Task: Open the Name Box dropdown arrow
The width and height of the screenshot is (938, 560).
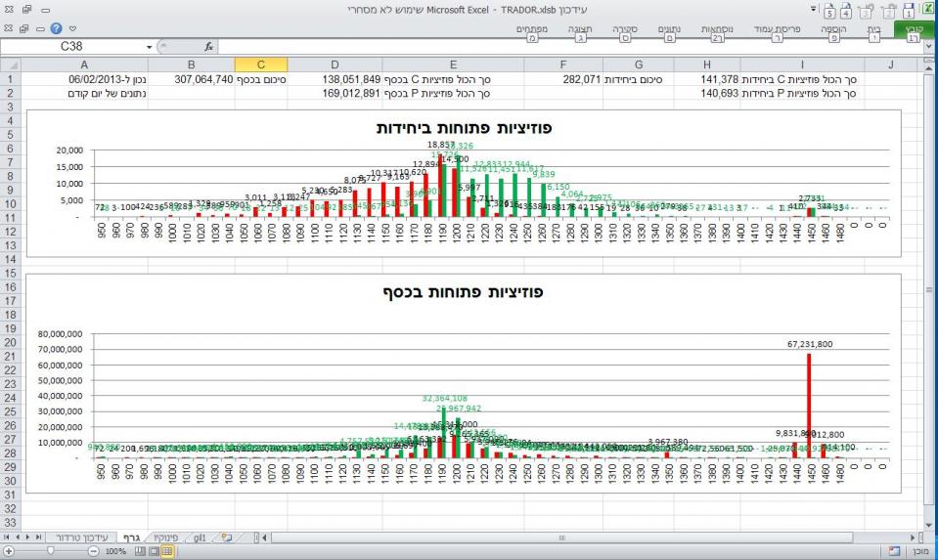Action: pyautogui.click(x=150, y=46)
